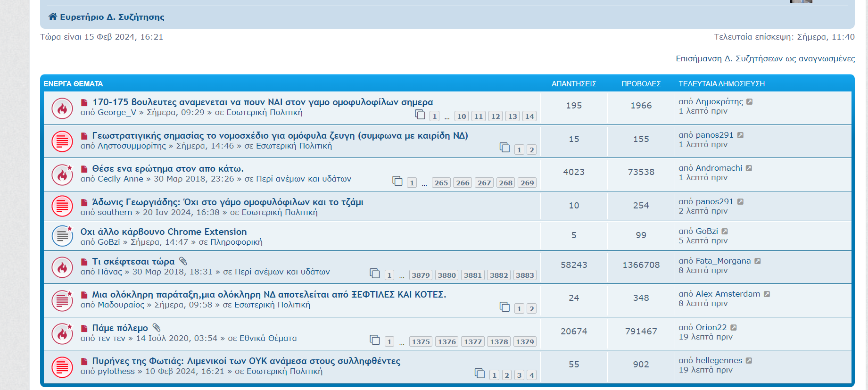Image resolution: width=868 pixels, height=390 pixels.
Task: Click hot topic icon for Θέσε ενα ερώτημα thread
Action: click(62, 174)
